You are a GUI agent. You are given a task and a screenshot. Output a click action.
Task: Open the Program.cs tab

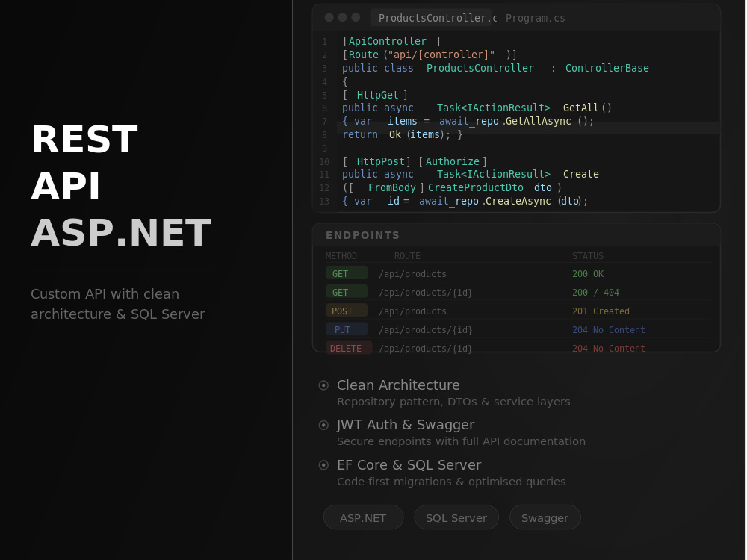(x=535, y=18)
